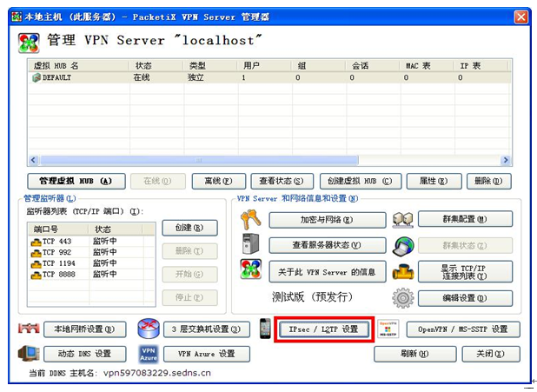This screenshot has height=392, width=537.
Task: Click the VPN Azure logo icon
Action: (x=149, y=354)
